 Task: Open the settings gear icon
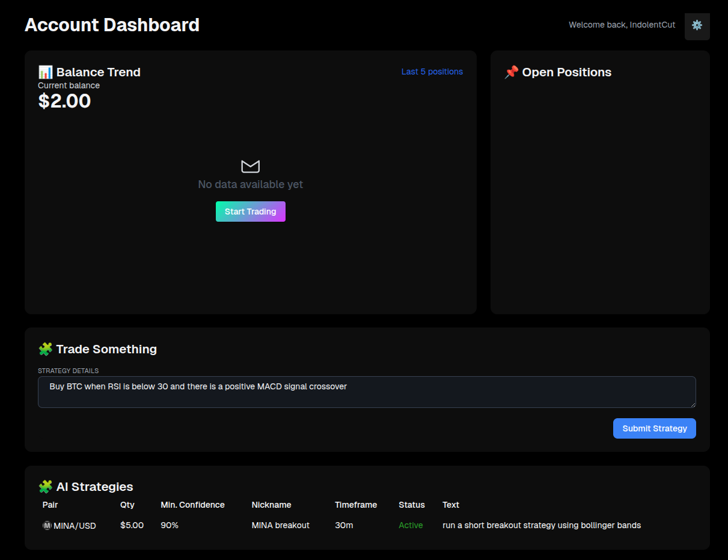click(697, 26)
